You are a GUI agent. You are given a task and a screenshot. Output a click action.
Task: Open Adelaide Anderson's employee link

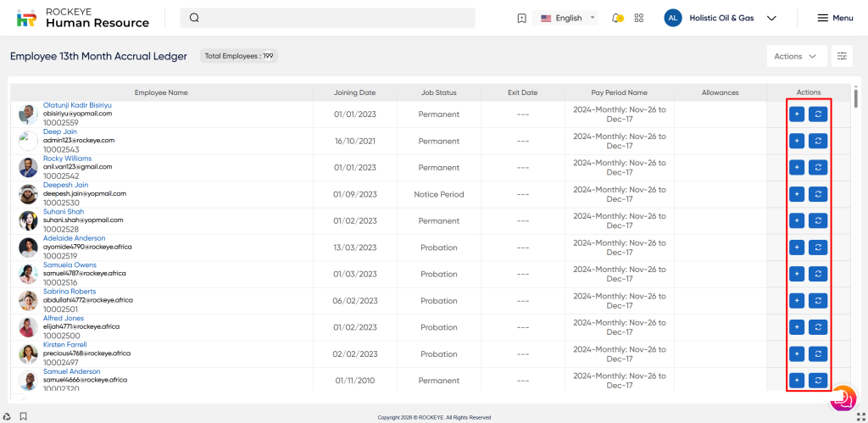75,238
